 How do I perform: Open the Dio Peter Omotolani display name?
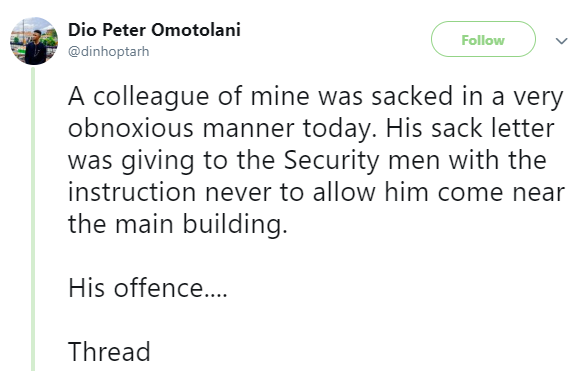(154, 30)
